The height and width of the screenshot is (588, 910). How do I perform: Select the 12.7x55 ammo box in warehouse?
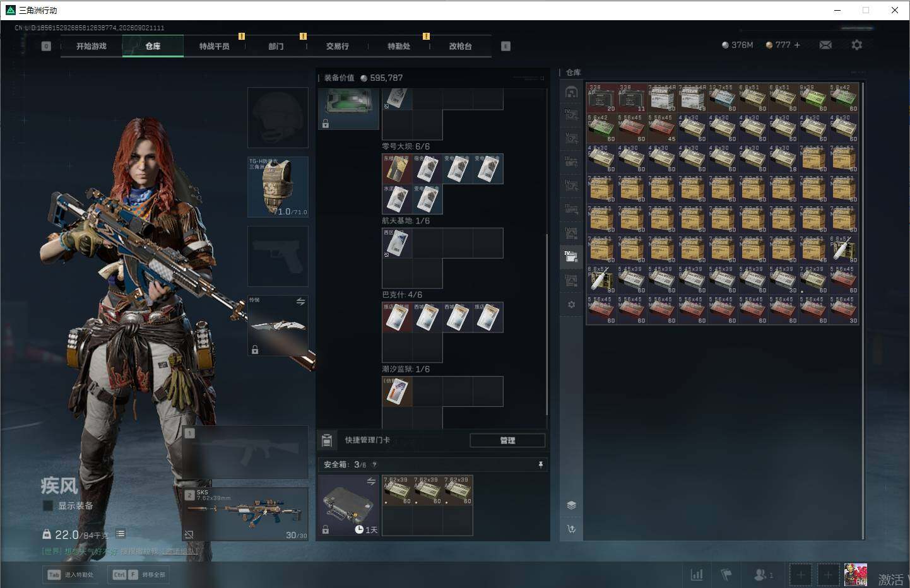[x=723, y=98]
